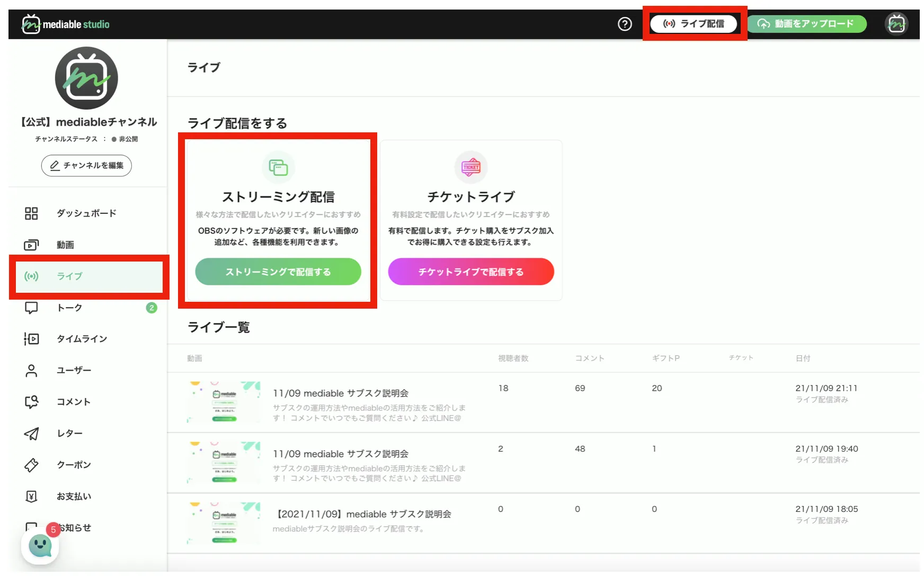Click the クーポン ticket icon
The height and width of the screenshot is (576, 924).
coord(31,465)
